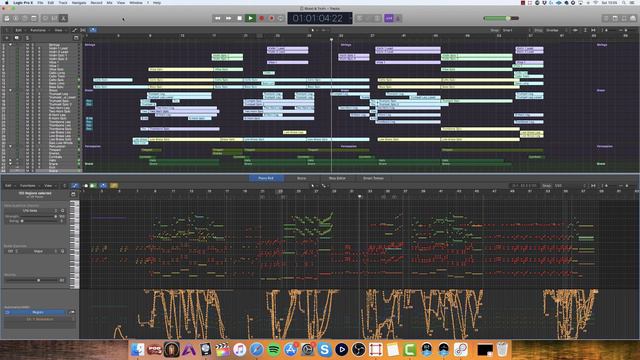Open the media Browsers button
Screen dimensions: 640x360
(x=633, y=18)
